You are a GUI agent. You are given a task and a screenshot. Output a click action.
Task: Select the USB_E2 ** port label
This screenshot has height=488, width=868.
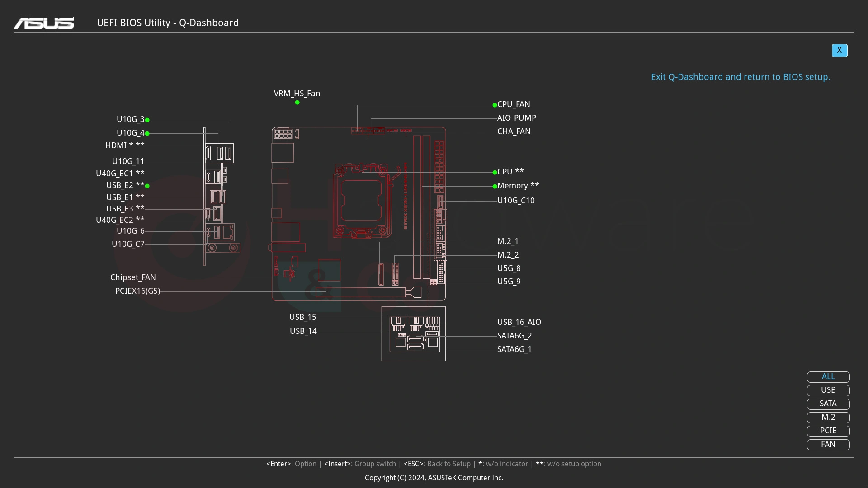coord(125,185)
